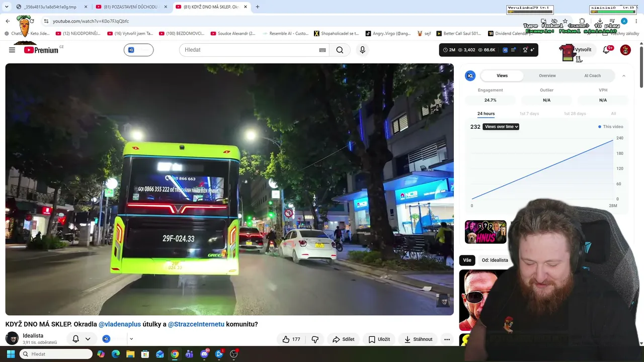Expand the vidIQ dropdown arrow under the title
Viewport: 644px width, 362px height.
(x=131, y=339)
